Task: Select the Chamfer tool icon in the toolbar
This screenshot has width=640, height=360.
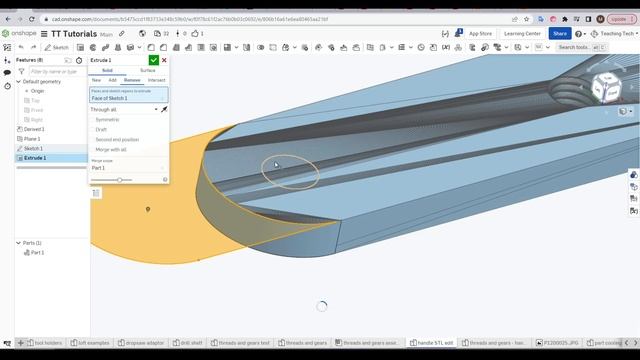Action: (x=163, y=47)
